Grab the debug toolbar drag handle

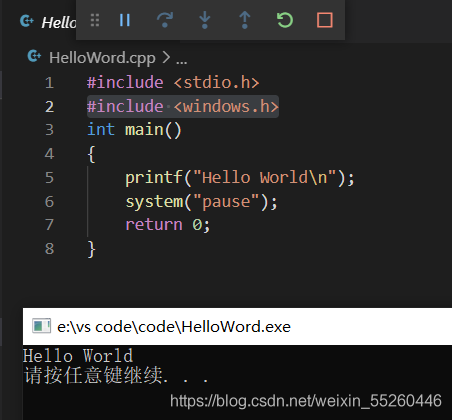95,20
